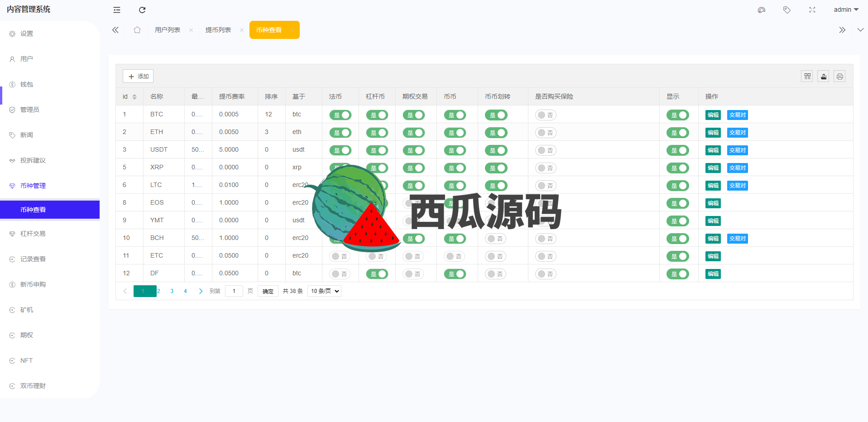
Task: Switch to 提币列表 tab
Action: (218, 30)
